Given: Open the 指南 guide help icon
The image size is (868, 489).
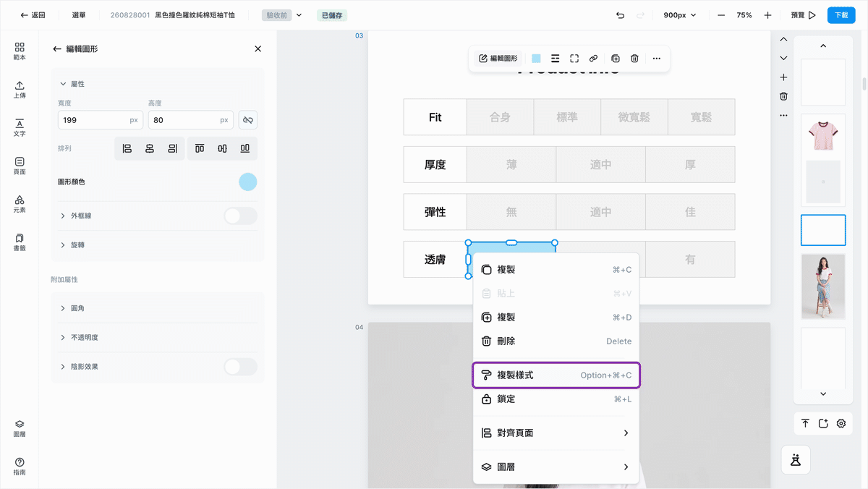Looking at the screenshot, I should (x=20, y=467).
